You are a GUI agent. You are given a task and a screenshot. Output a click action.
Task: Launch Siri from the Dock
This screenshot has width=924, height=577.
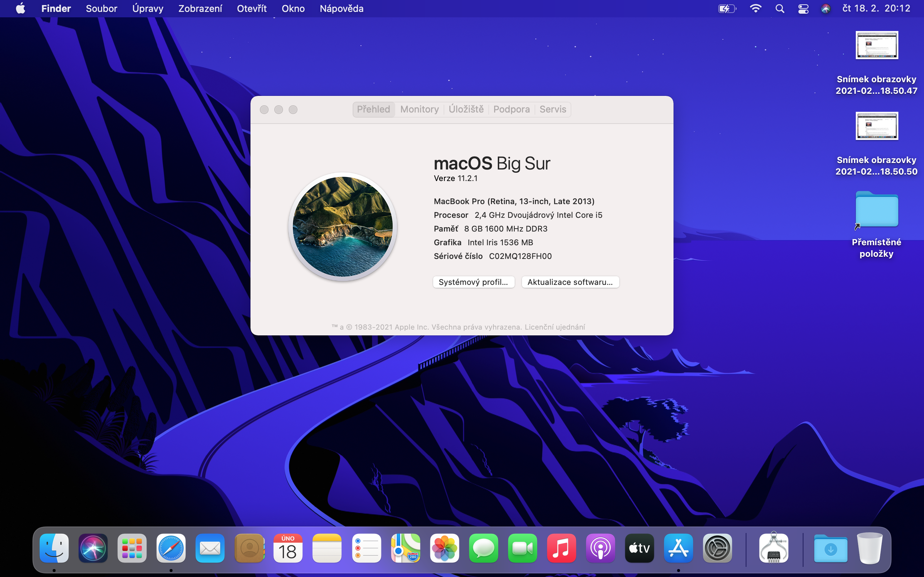click(93, 549)
